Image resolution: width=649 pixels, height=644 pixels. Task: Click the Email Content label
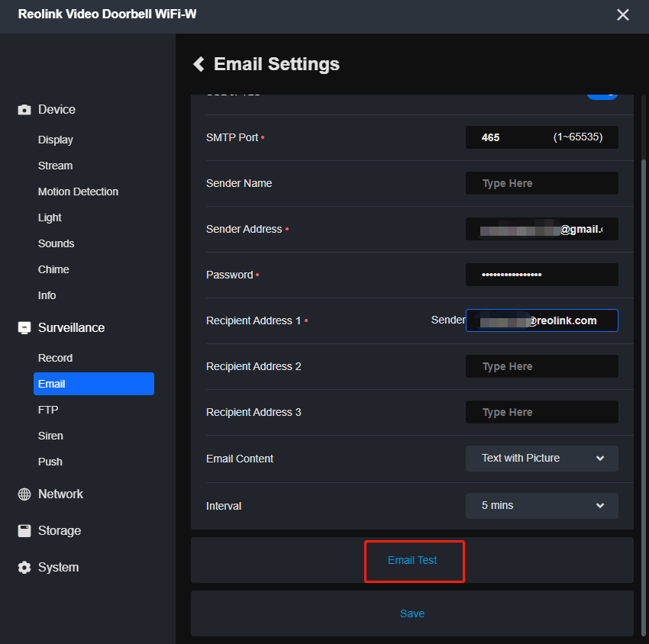pyautogui.click(x=240, y=459)
